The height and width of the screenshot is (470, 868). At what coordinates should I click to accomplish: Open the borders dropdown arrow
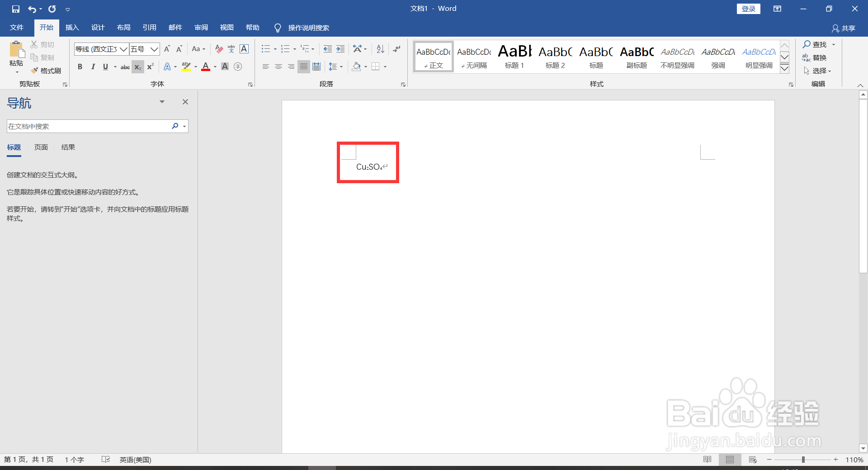[x=385, y=66]
